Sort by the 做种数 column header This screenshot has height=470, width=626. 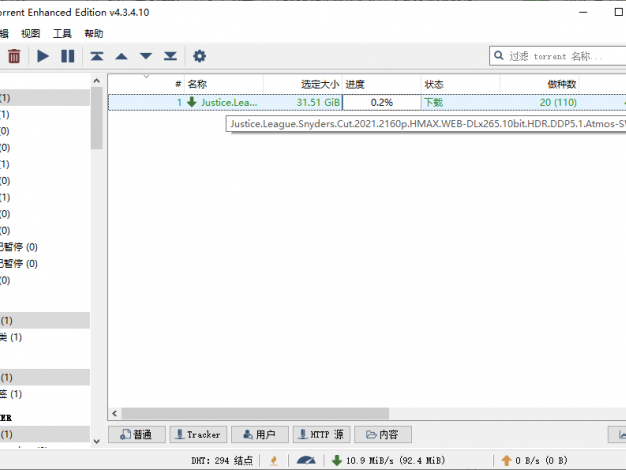(x=539, y=84)
